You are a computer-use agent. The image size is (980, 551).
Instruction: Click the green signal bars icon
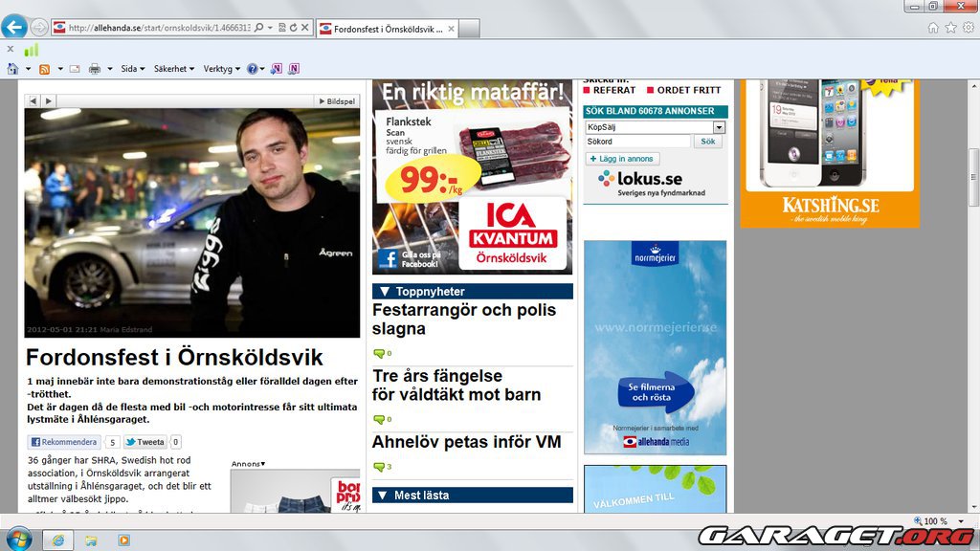(32, 50)
